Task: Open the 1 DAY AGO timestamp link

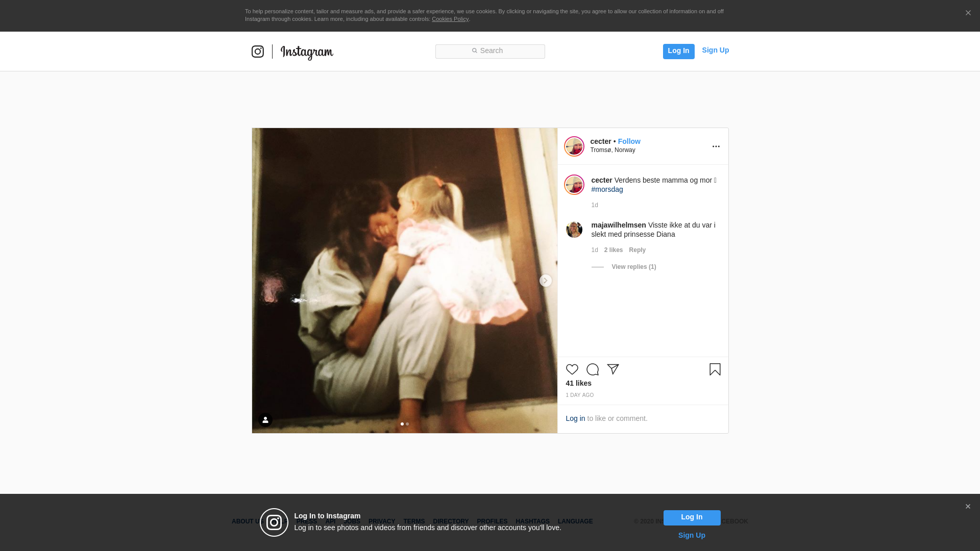Action: [579, 395]
